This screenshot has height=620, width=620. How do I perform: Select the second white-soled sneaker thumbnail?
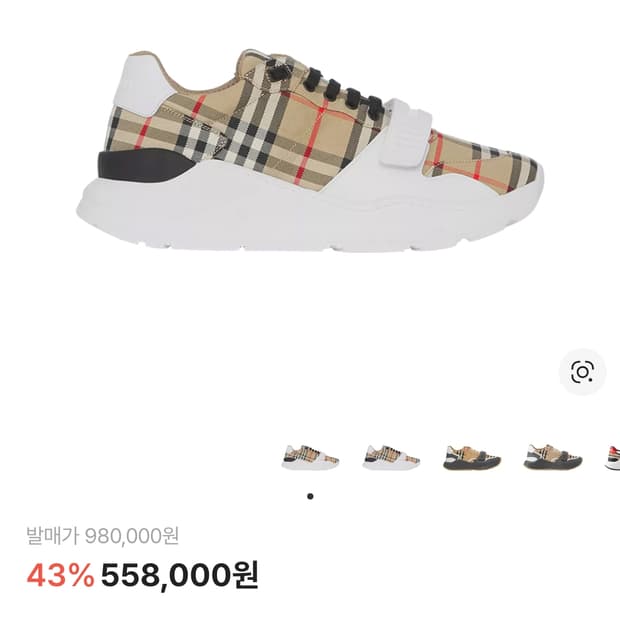coord(391,457)
